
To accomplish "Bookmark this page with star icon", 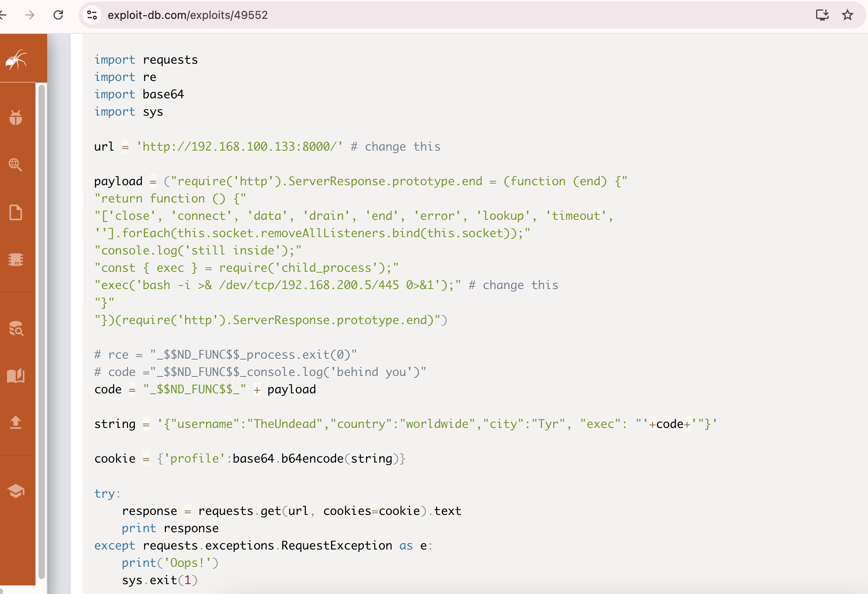I will tap(848, 15).
